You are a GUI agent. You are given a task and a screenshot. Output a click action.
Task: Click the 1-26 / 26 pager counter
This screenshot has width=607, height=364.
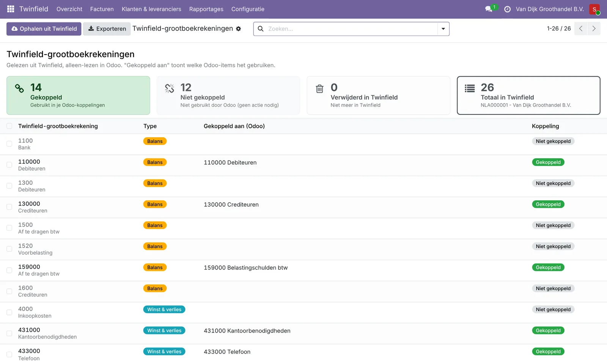(559, 28)
